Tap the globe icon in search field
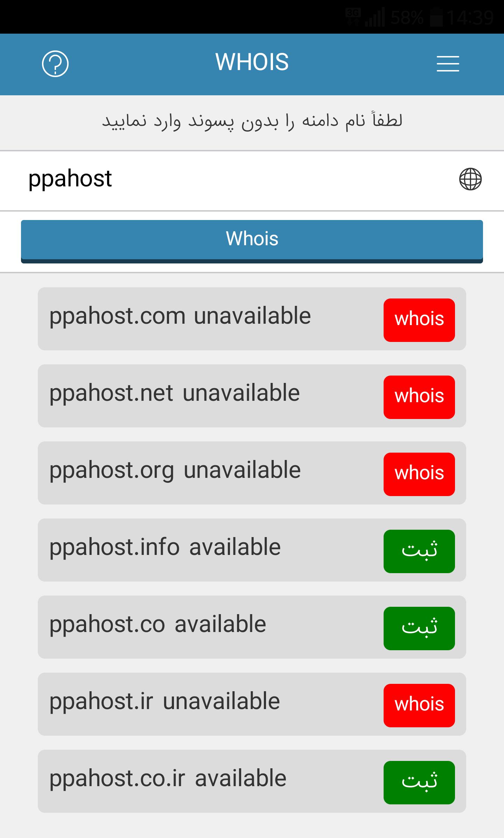The image size is (504, 838). (x=470, y=179)
